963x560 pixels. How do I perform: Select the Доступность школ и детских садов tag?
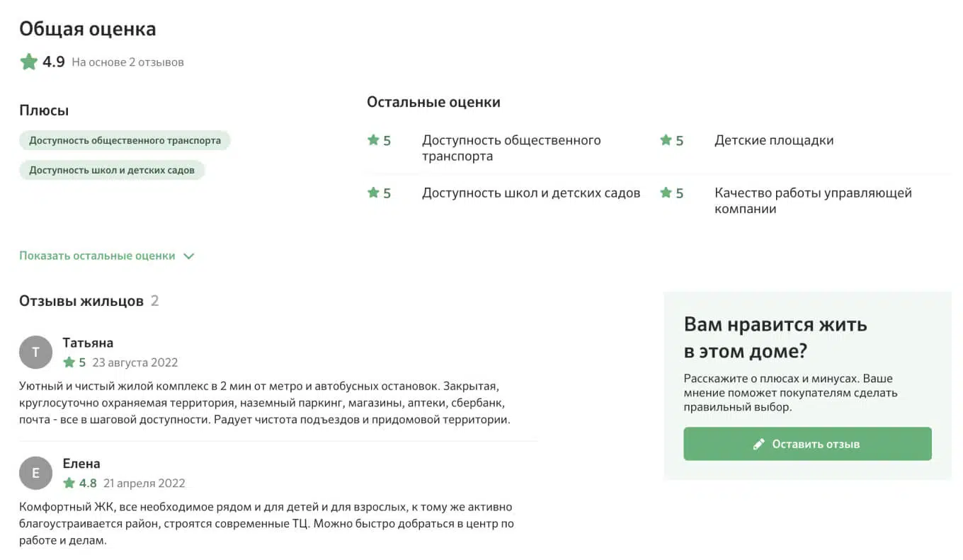pyautogui.click(x=112, y=170)
